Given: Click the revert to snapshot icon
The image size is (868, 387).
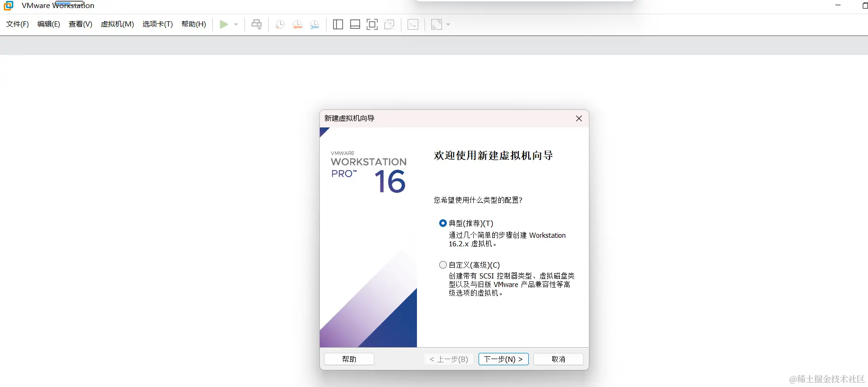Looking at the screenshot, I should click(x=298, y=25).
